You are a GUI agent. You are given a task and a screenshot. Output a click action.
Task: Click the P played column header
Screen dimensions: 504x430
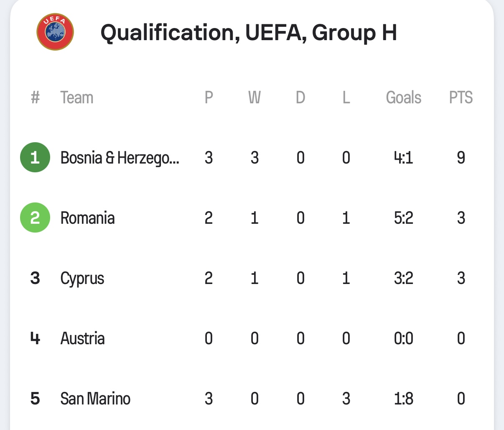pyautogui.click(x=209, y=97)
